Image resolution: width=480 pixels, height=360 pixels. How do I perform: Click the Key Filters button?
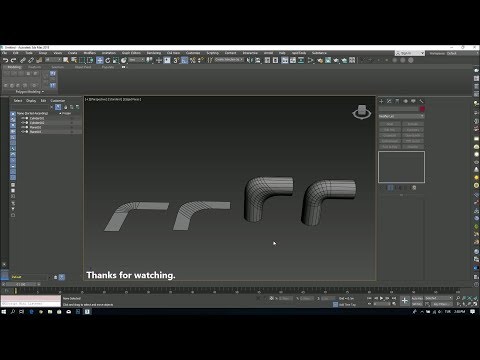(x=442, y=304)
